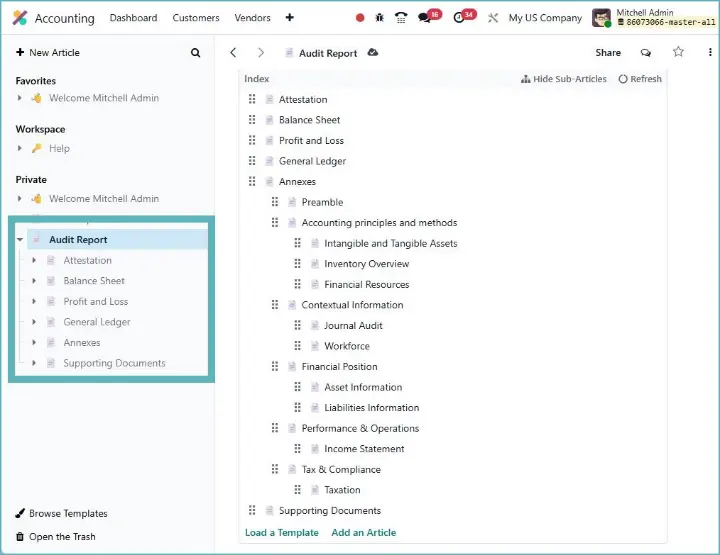Edit the Audit Report title field
Viewport: 720px width, 555px height.
(328, 53)
